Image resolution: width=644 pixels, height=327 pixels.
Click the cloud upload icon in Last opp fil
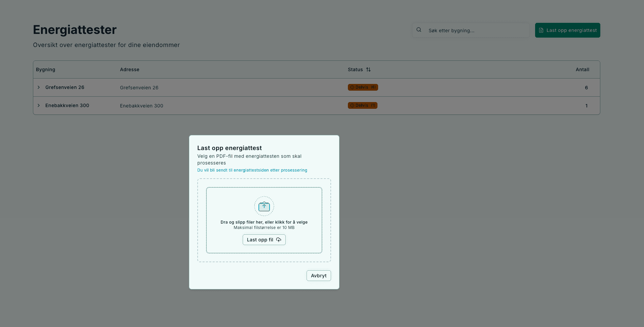click(278, 240)
